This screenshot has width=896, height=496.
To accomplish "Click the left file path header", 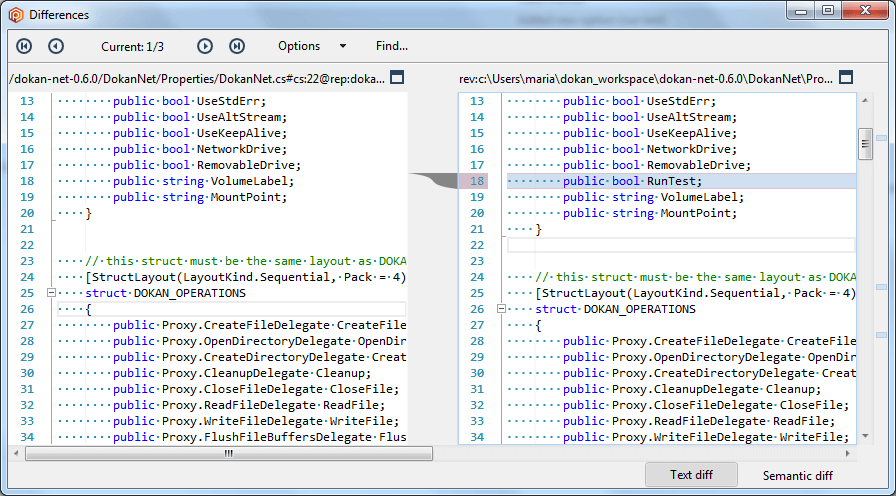I will pyautogui.click(x=198, y=78).
